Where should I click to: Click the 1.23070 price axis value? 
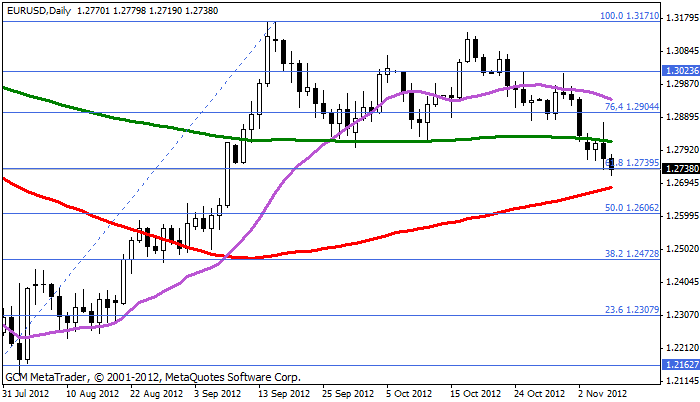click(x=682, y=315)
